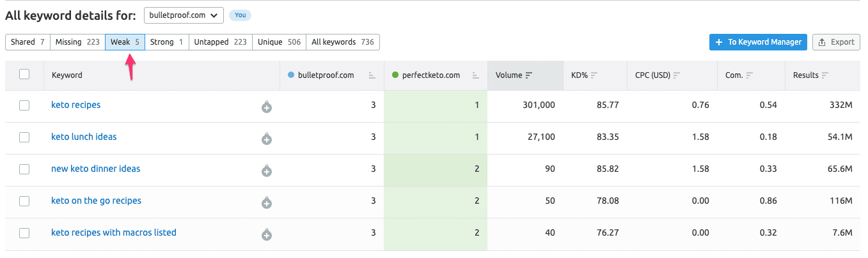Add 'new keto dinner ideas' via plus icon

(267, 171)
